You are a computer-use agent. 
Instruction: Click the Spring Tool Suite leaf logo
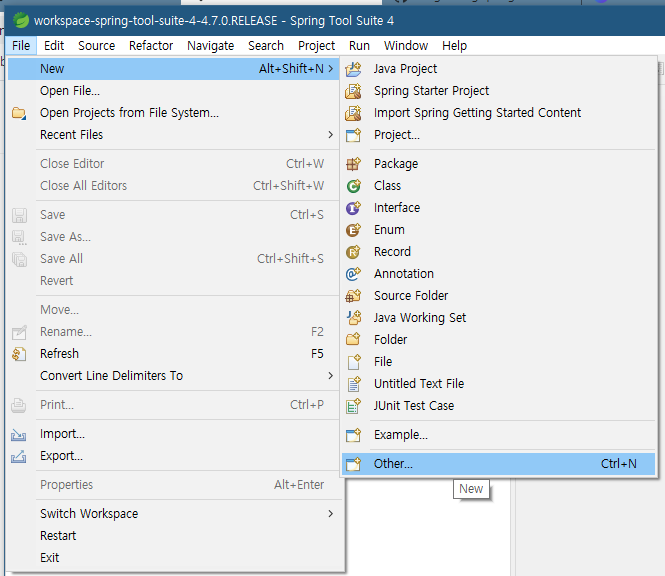tap(21, 20)
